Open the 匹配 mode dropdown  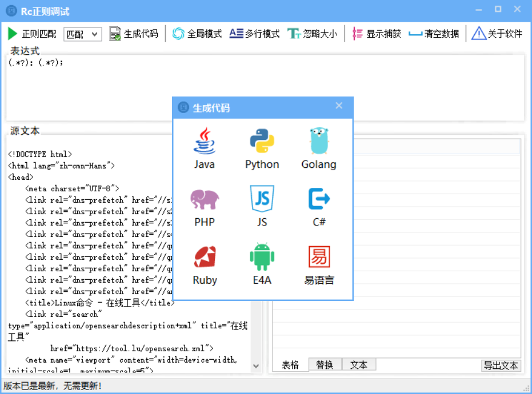pyautogui.click(x=82, y=34)
